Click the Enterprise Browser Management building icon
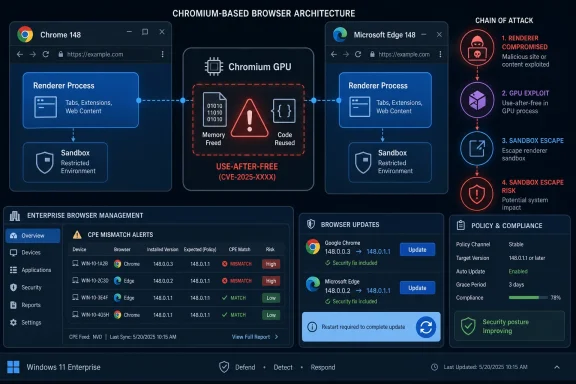The image size is (576, 384). point(15,216)
